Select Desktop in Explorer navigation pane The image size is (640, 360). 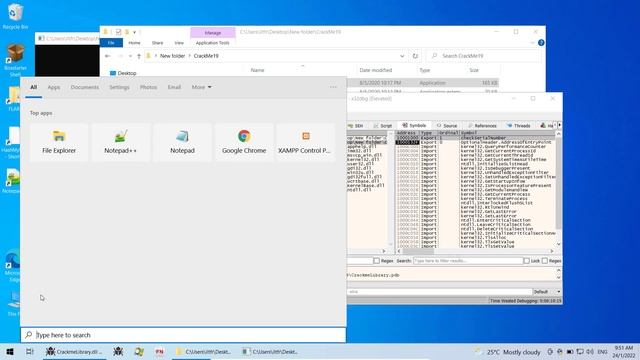[123, 73]
